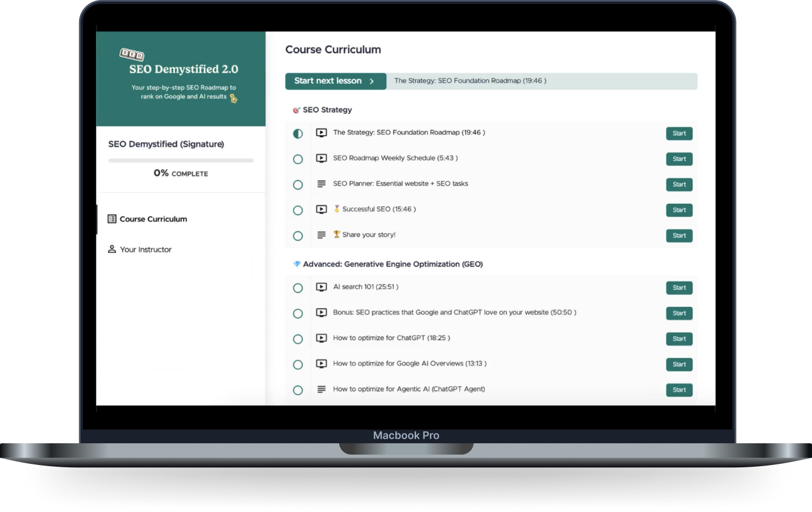Open SEO Planner: Essential website + SEO tasks title

point(401,183)
